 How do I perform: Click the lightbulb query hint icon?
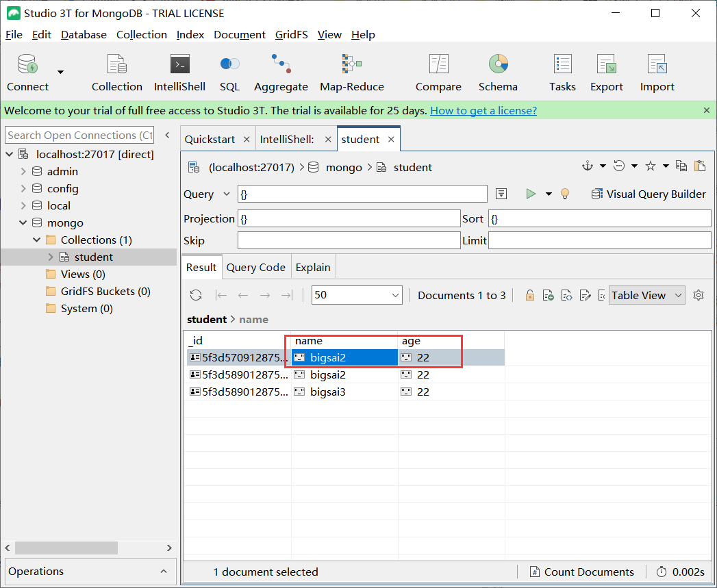pyautogui.click(x=565, y=194)
